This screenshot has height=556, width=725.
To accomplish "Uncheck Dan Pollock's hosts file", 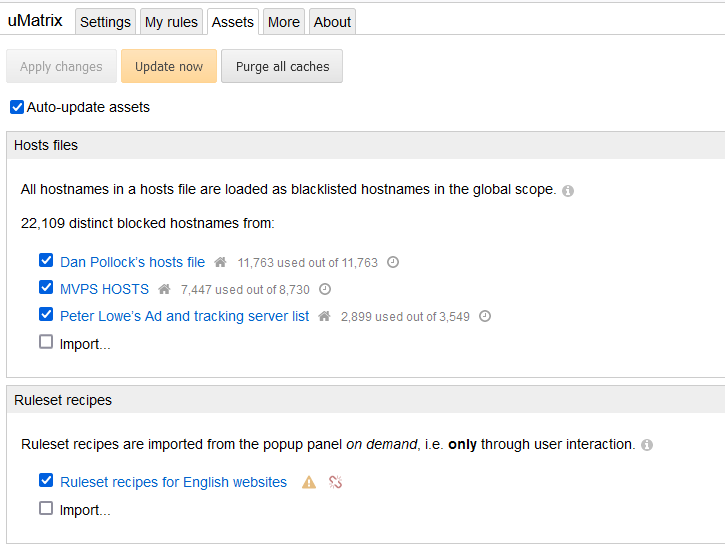I will 46,261.
